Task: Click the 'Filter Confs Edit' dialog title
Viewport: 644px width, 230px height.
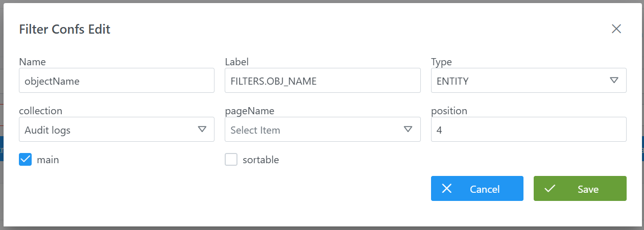Action: 65,29
